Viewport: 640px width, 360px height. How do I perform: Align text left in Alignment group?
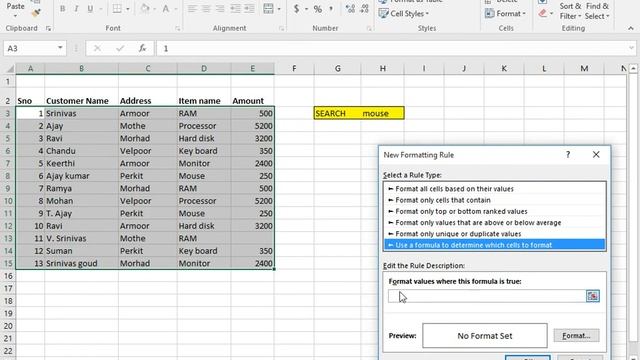(x=192, y=9)
